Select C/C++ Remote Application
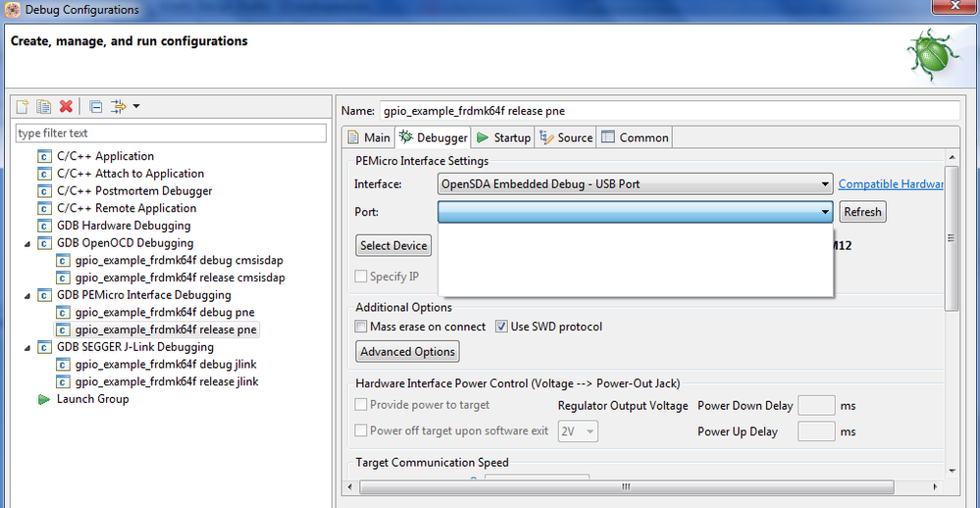Viewport: 980px width, 508px height. [127, 208]
